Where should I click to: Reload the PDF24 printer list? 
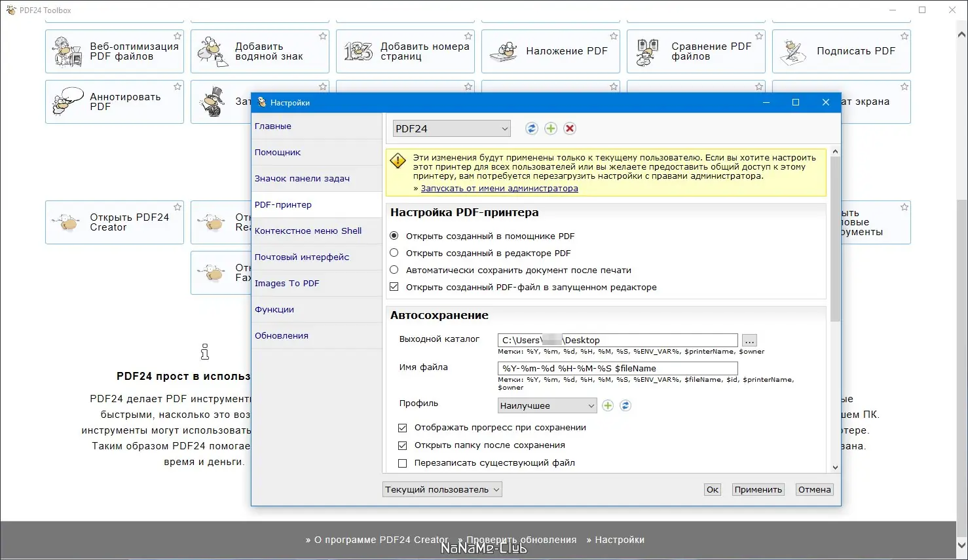(x=532, y=128)
